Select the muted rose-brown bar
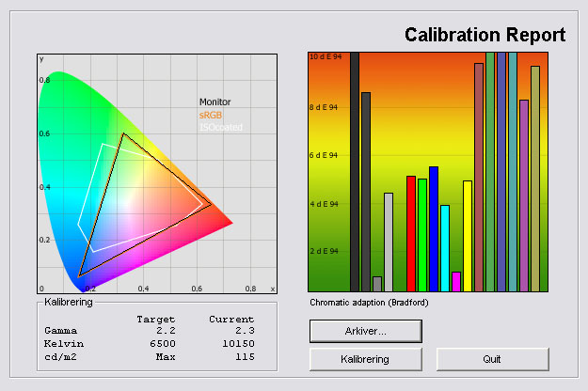The height and width of the screenshot is (391, 588). (479, 178)
